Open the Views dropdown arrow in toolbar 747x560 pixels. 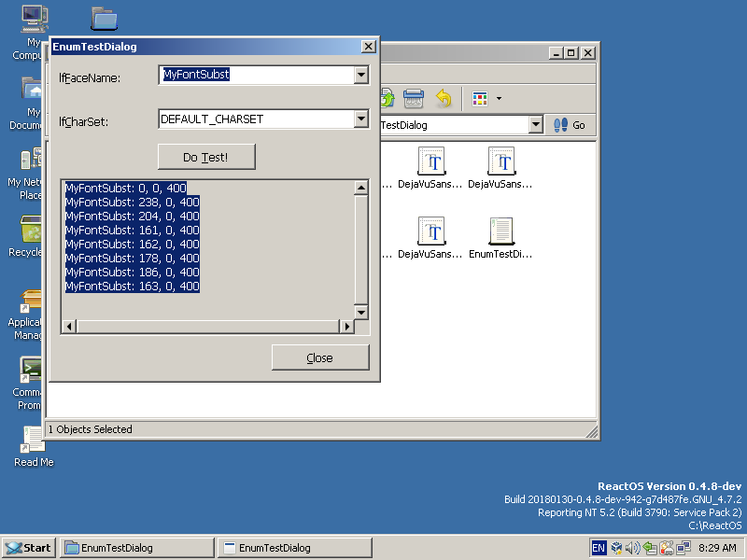(499, 98)
